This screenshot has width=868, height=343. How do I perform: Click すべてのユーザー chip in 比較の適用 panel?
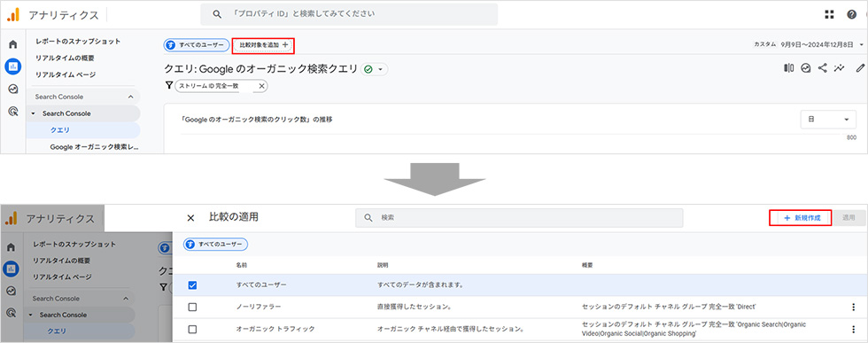tap(216, 245)
